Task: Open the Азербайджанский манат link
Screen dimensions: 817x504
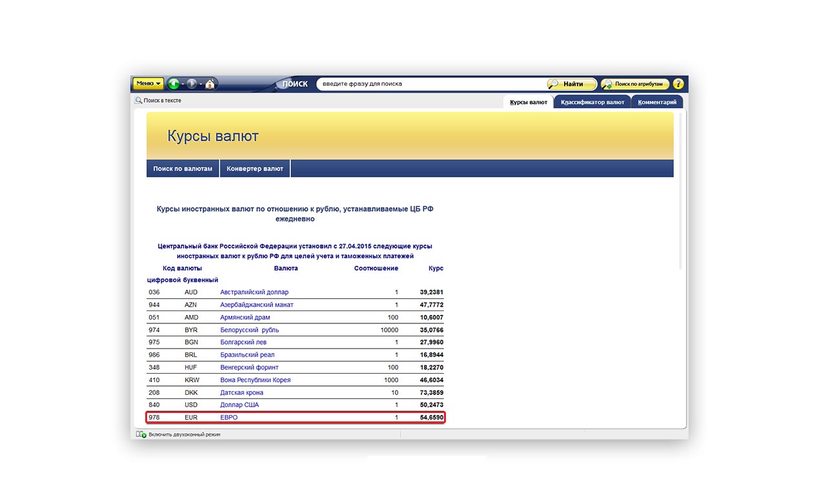Action: [x=257, y=305]
